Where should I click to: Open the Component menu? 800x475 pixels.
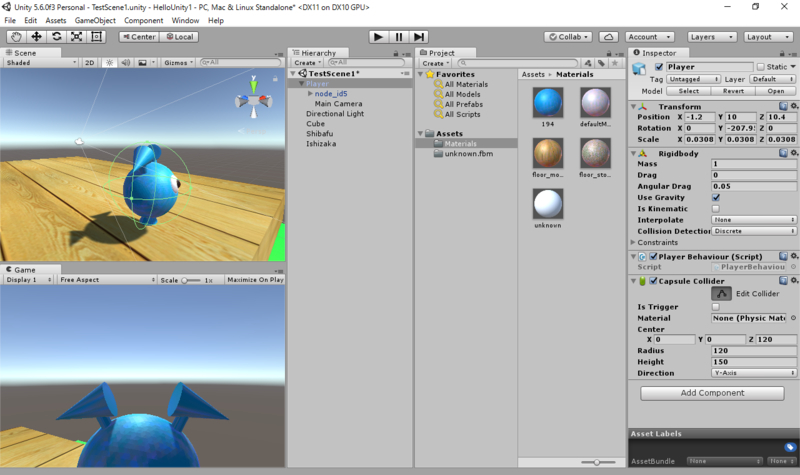coord(143,20)
